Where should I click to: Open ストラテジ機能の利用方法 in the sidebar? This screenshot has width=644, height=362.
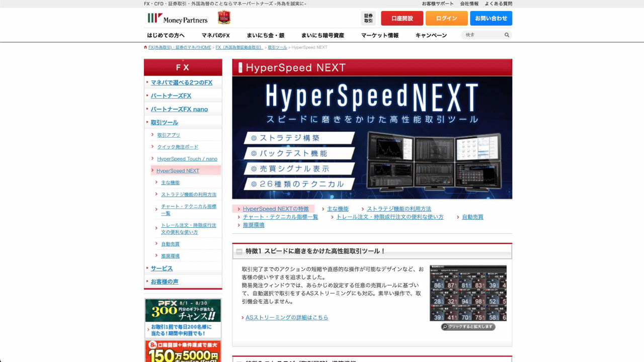[189, 195]
